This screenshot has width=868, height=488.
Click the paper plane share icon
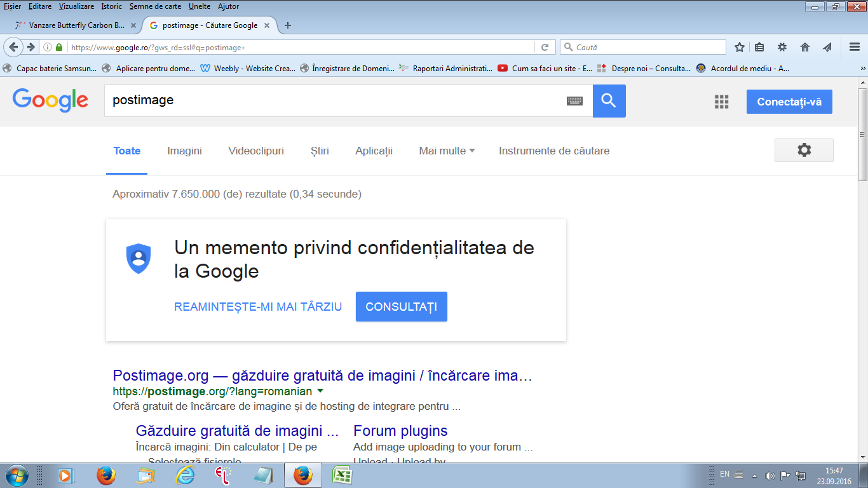pos(827,47)
